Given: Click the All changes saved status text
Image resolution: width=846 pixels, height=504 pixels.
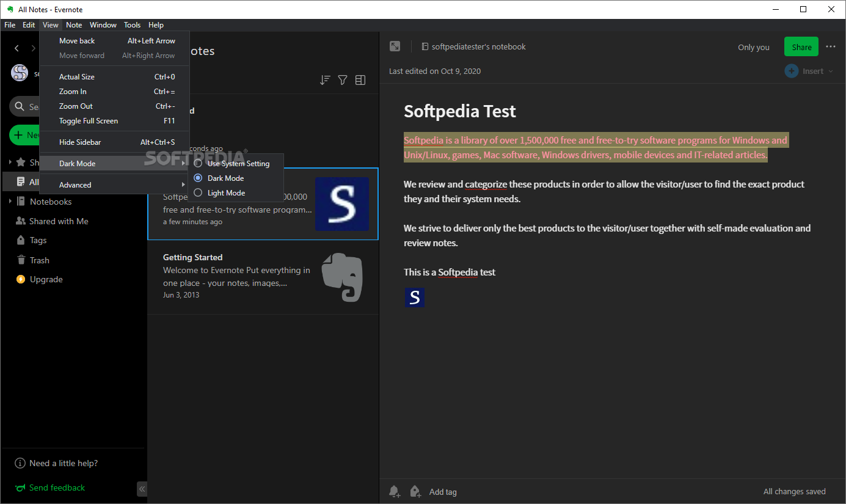Looking at the screenshot, I should point(794,491).
